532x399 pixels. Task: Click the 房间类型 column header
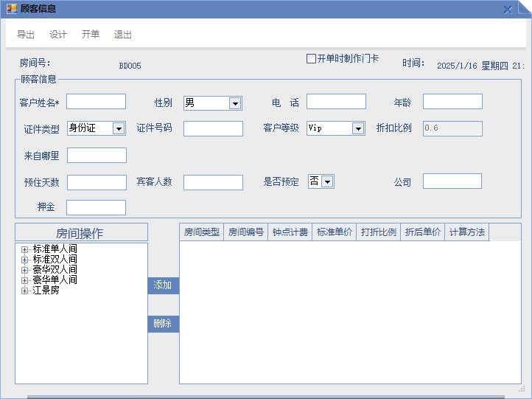[202, 232]
